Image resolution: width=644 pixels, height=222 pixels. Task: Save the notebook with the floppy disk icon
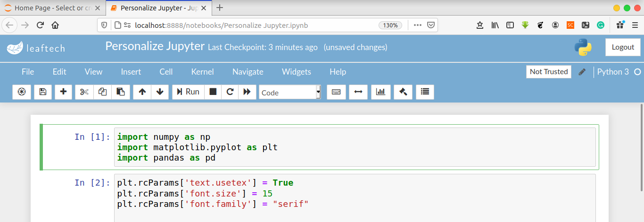[x=43, y=92]
